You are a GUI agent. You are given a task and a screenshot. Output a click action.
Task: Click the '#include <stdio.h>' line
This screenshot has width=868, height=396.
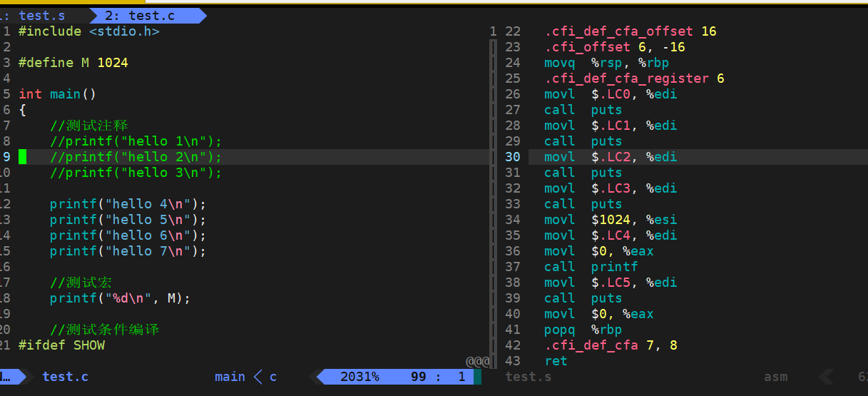[x=89, y=31]
